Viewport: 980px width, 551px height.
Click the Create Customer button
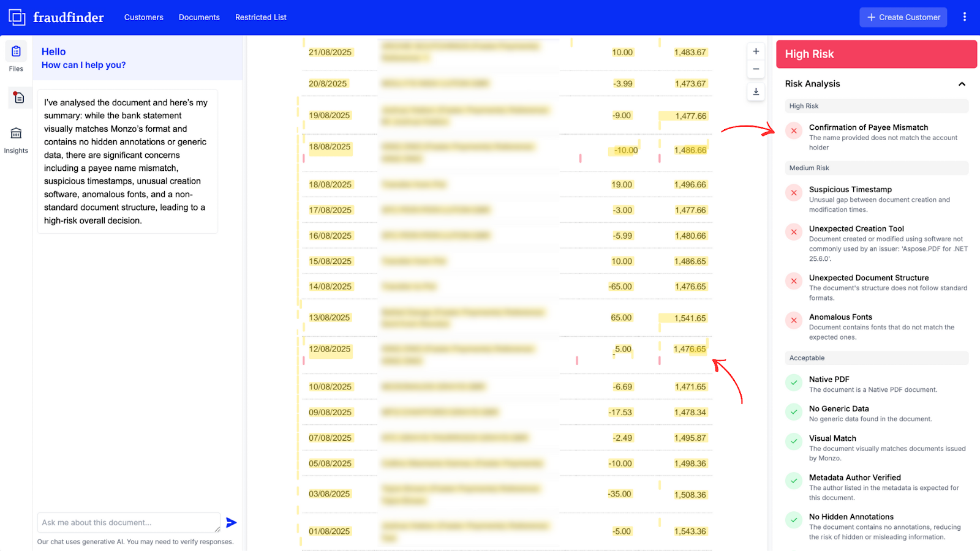(x=903, y=17)
